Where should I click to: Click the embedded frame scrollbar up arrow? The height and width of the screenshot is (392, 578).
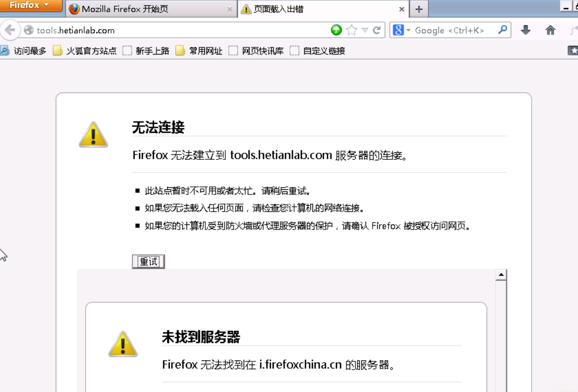point(501,274)
